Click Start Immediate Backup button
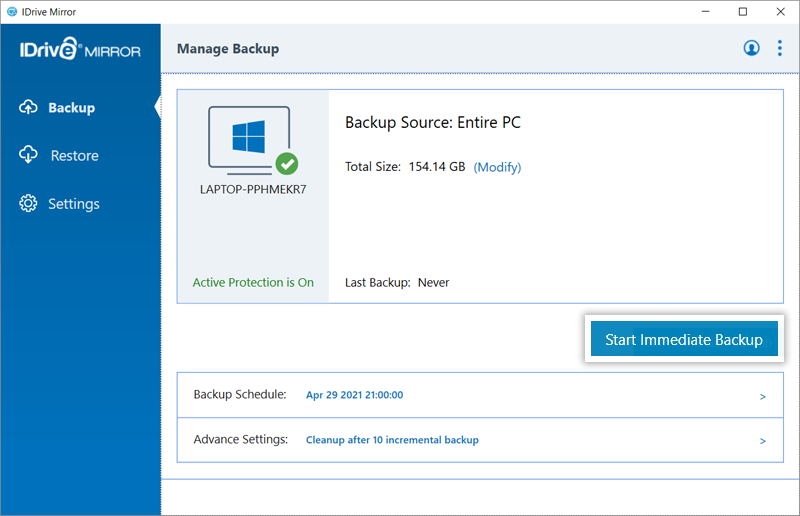Screen dimensions: 800x516 684,339
